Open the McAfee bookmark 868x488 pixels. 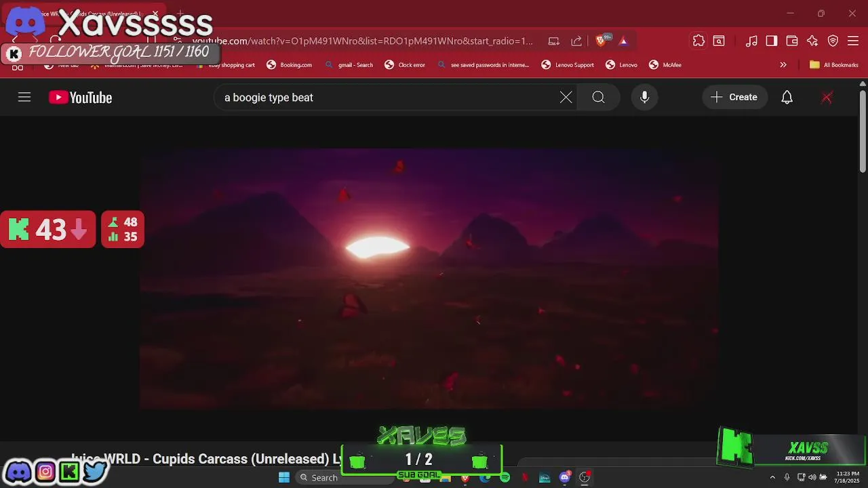click(x=665, y=65)
